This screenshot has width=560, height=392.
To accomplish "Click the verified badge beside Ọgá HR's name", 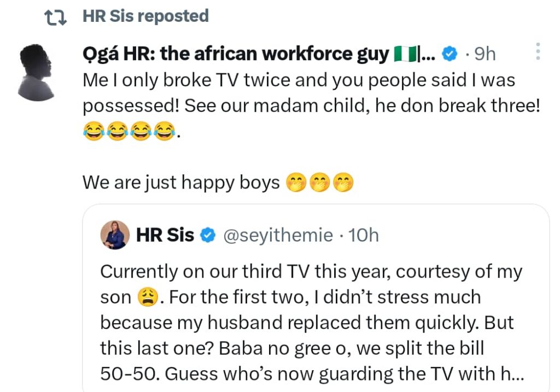I will coord(450,54).
